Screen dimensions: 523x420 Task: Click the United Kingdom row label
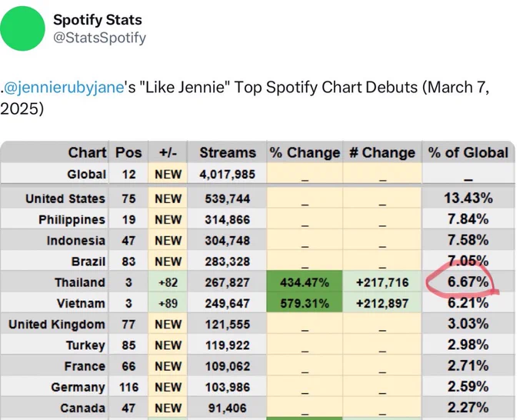57,325
